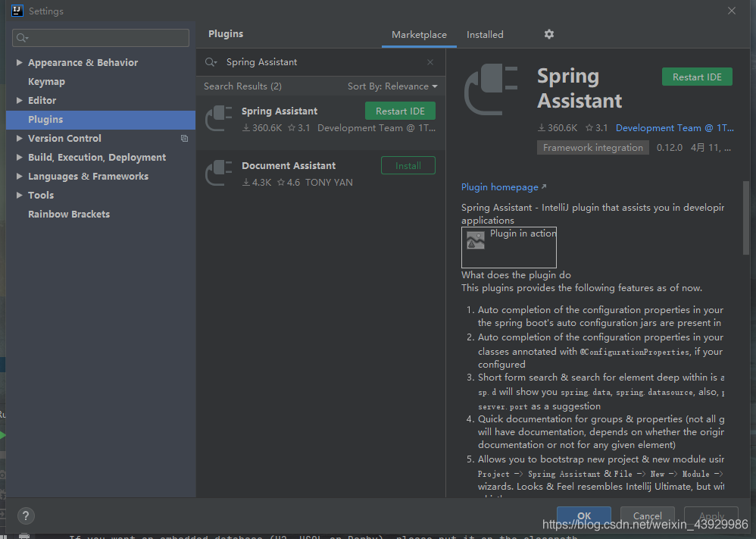Click the Search Results (2) label
Image resolution: width=756 pixels, height=539 pixels.
(x=242, y=86)
